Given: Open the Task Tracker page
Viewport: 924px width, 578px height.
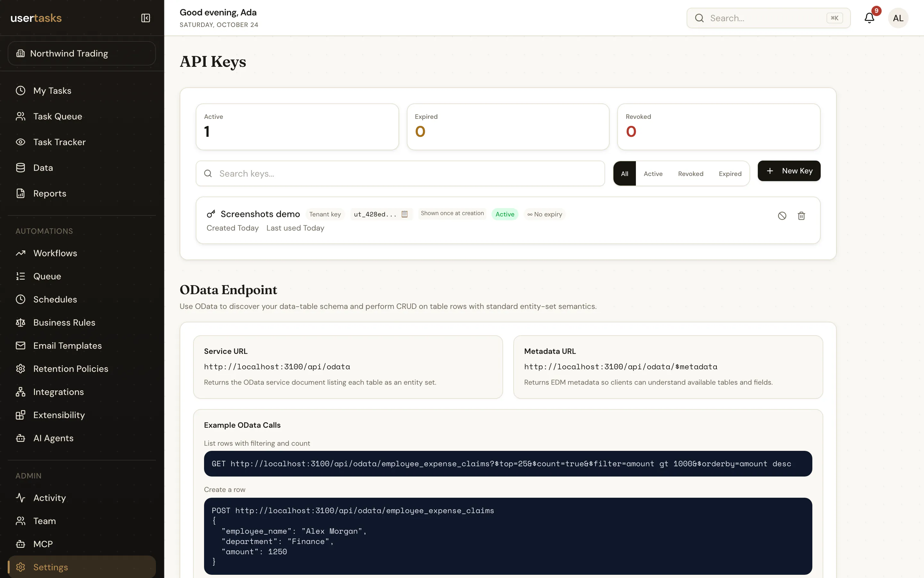Looking at the screenshot, I should pos(82,142).
